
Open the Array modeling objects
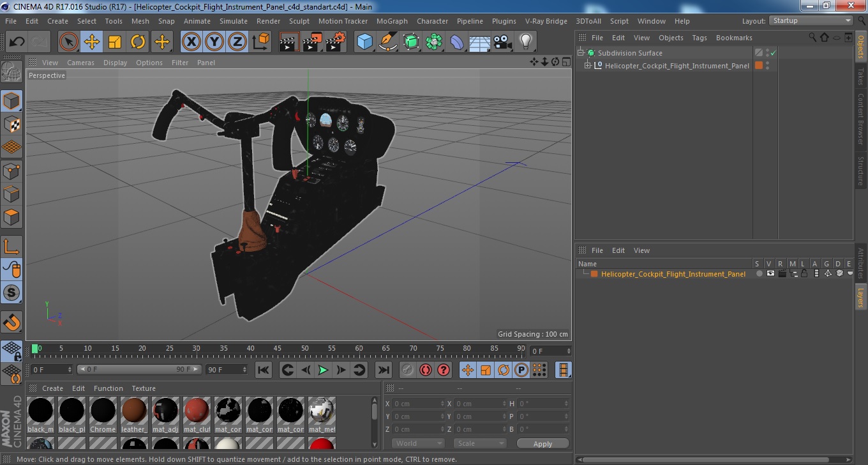[434, 42]
